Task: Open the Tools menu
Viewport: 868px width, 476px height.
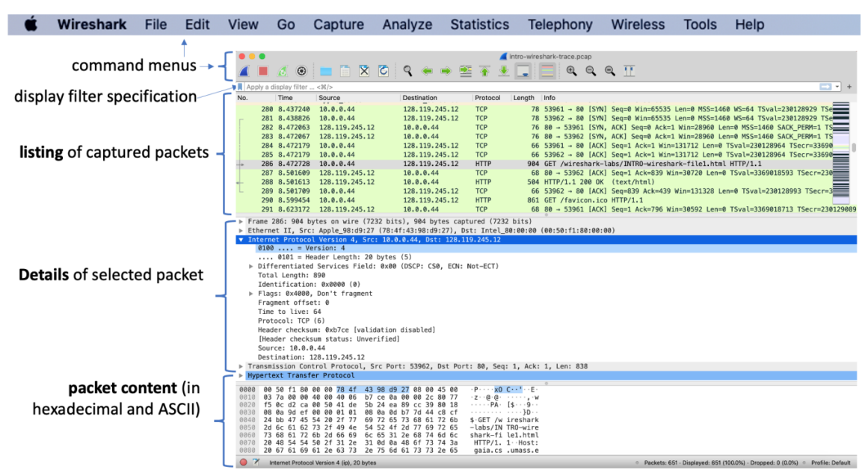Action: pyautogui.click(x=700, y=25)
